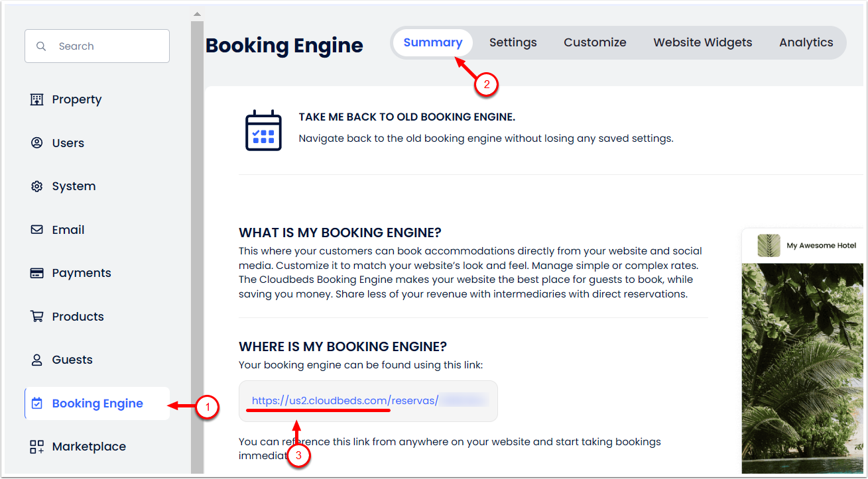Click the Guests person icon

(37, 360)
